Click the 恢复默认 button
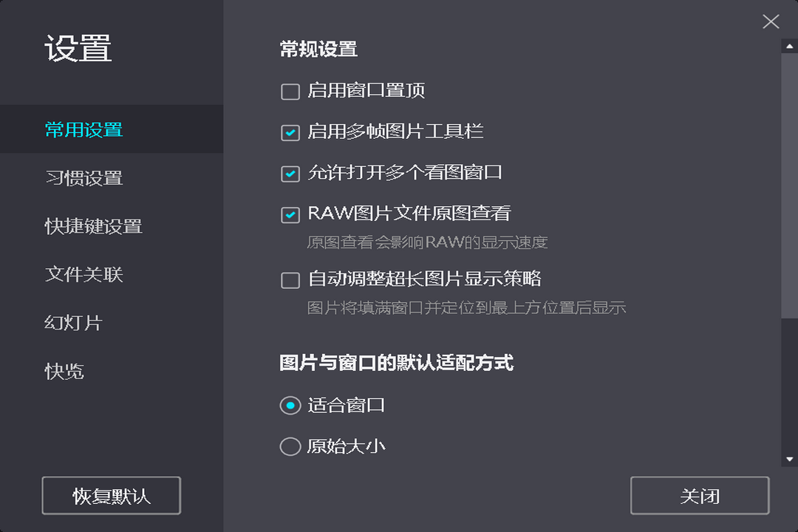Viewport: 798px width, 532px height. (111, 495)
